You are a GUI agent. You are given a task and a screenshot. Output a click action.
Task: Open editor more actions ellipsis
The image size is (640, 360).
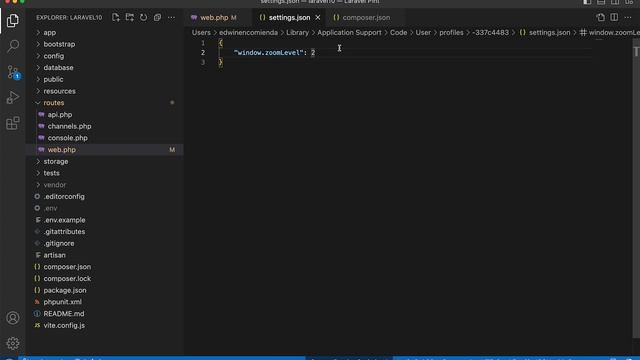[628, 18]
